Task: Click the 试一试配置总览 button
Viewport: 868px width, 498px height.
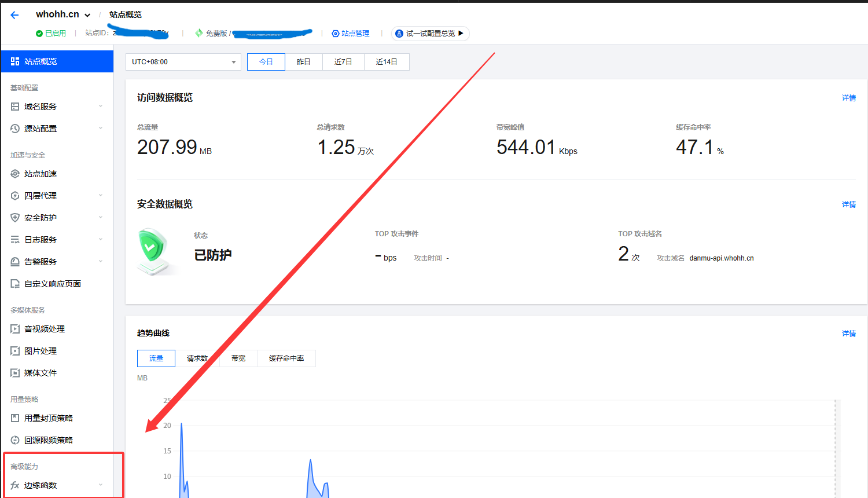Action: click(430, 34)
